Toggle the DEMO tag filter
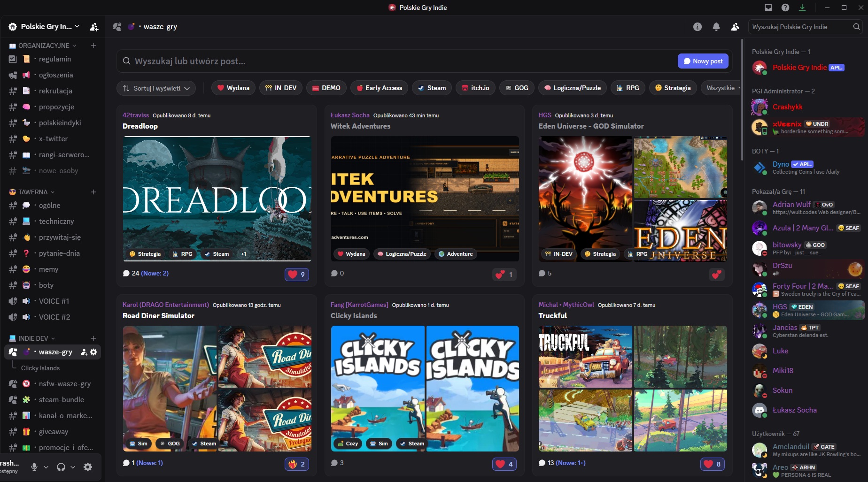 [326, 88]
